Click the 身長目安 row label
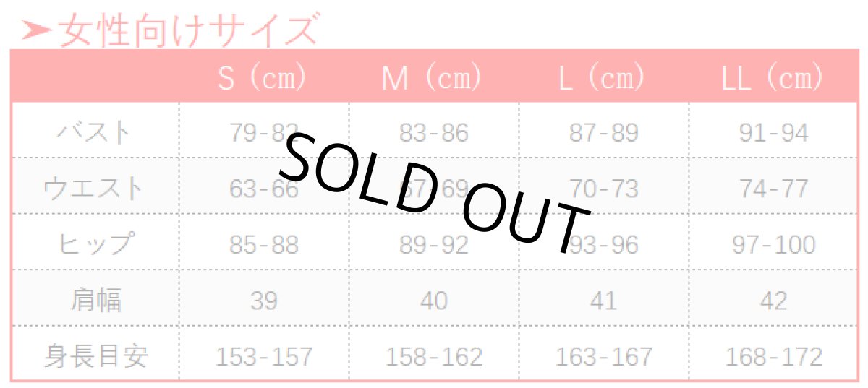 [x=95, y=356]
